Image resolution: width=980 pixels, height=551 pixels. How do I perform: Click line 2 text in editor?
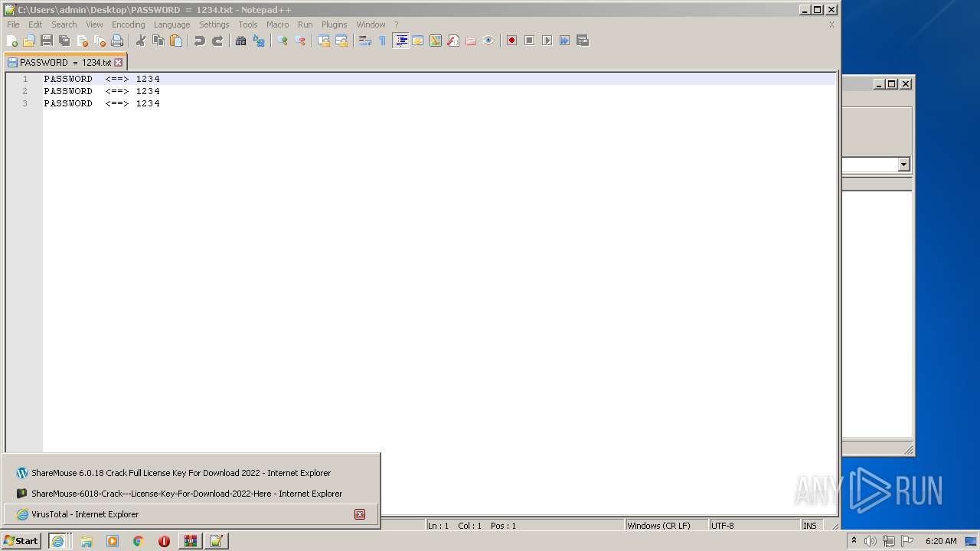pos(102,91)
